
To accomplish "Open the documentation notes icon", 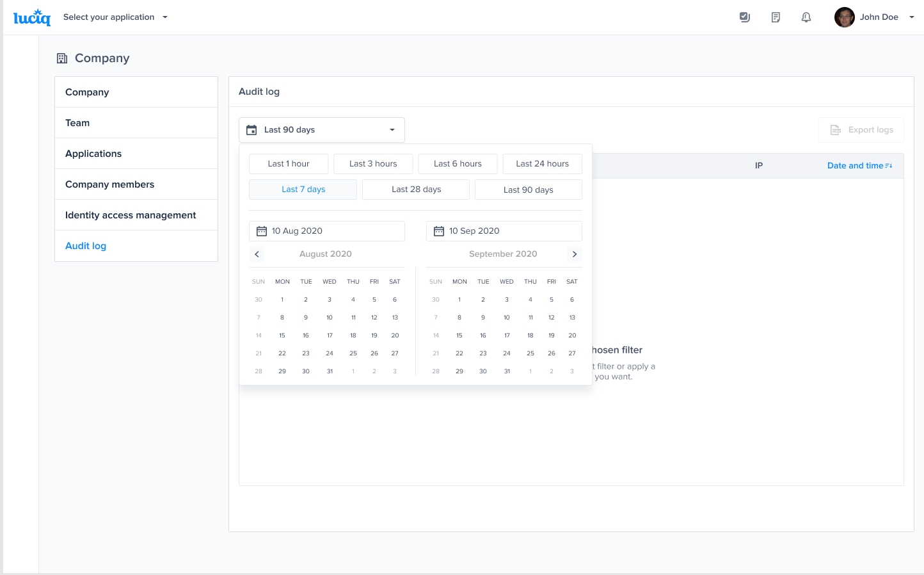I will point(776,17).
